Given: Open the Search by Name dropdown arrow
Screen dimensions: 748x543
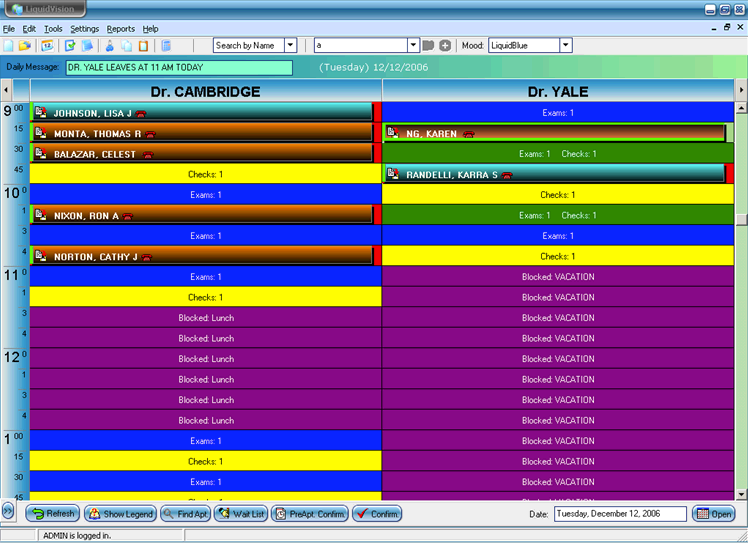Looking at the screenshot, I should coord(291,45).
